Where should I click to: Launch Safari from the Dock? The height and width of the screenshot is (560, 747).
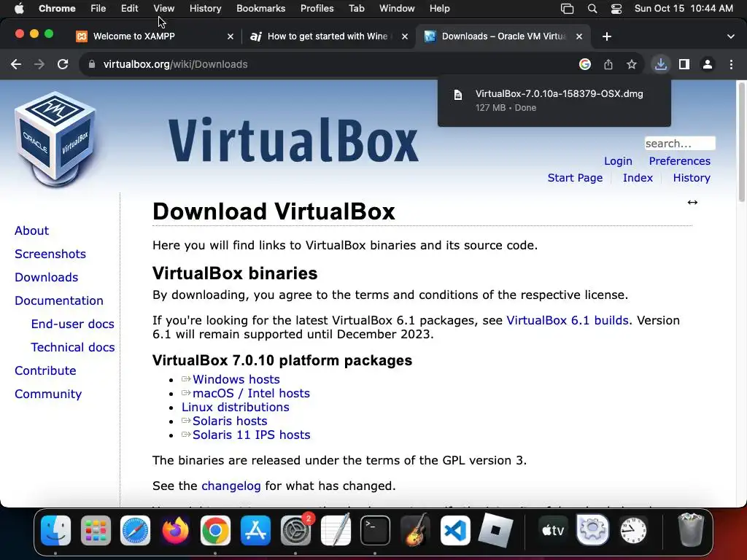point(135,531)
